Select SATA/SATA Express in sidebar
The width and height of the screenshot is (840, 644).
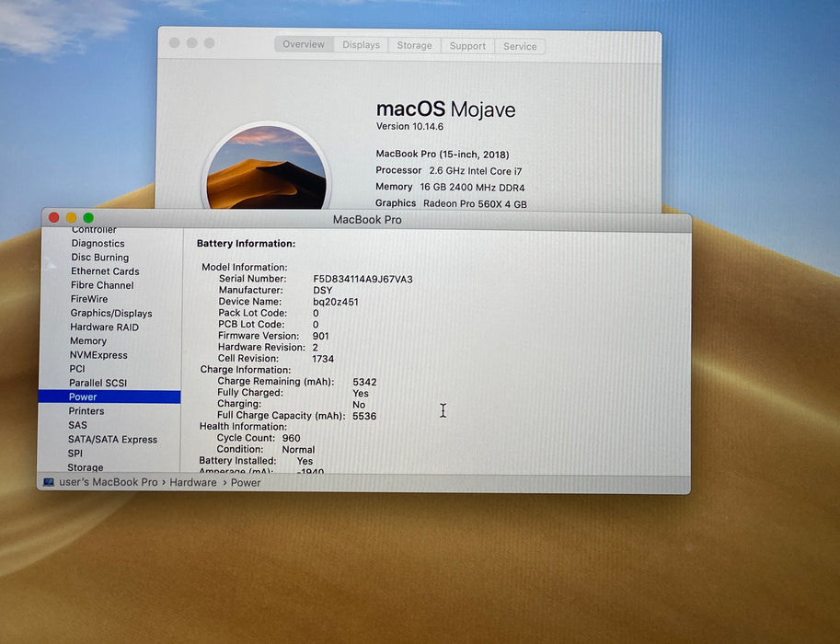point(112,440)
